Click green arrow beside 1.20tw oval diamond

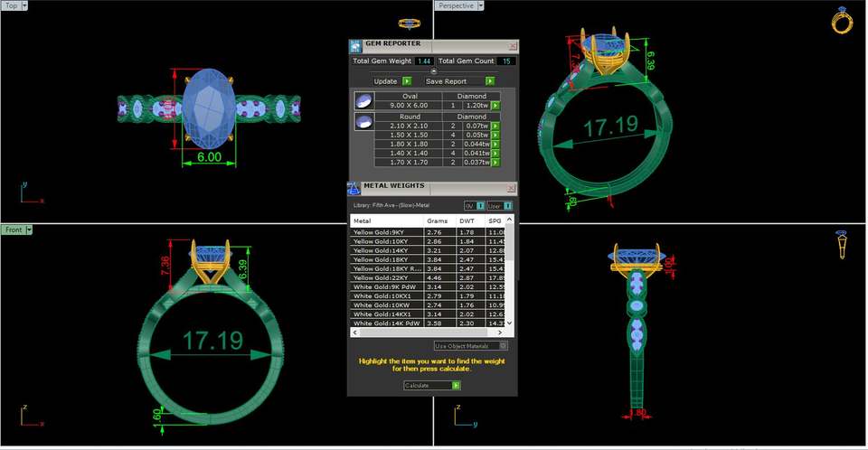click(495, 105)
